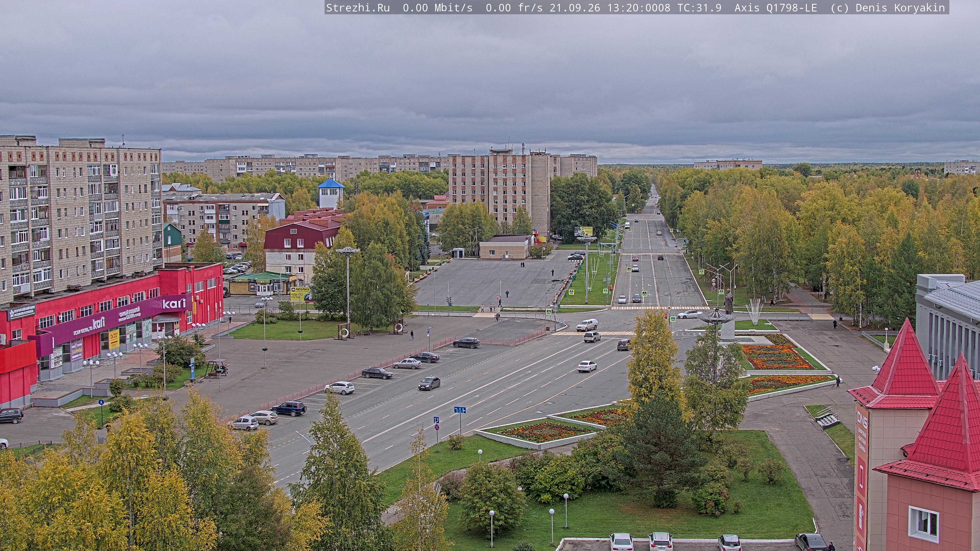Click the TC:31.9 temperature readout
This screenshot has height=551, width=980.
click(699, 8)
